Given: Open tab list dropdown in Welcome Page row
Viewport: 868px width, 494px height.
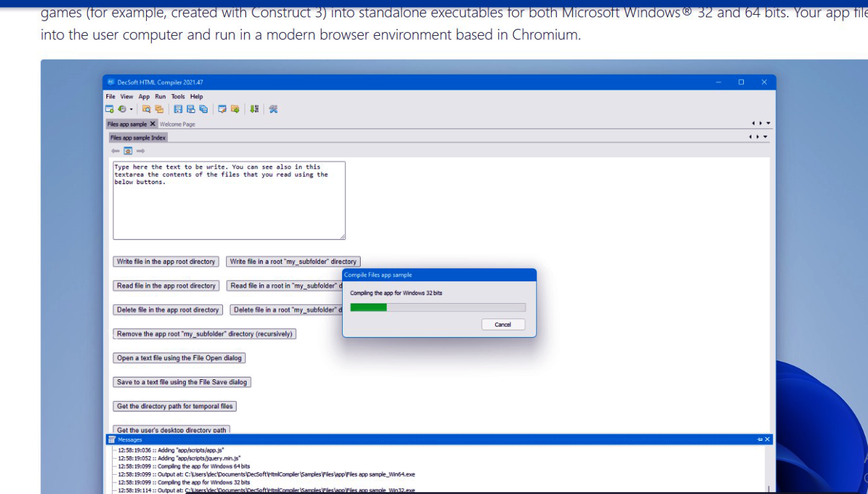Looking at the screenshot, I should pyautogui.click(x=768, y=124).
